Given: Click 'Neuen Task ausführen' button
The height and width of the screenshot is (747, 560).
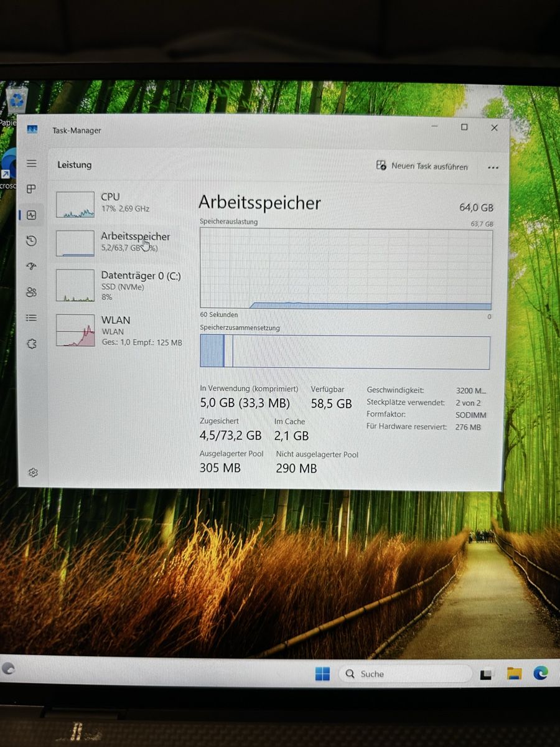Looking at the screenshot, I should pyautogui.click(x=422, y=166).
